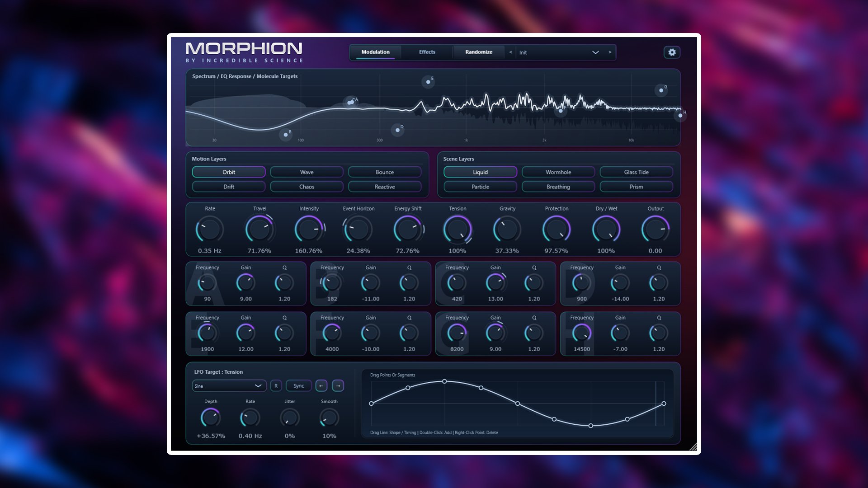This screenshot has width=868, height=488.
Task: Toggle the Bounce motion layer
Action: [x=385, y=172]
